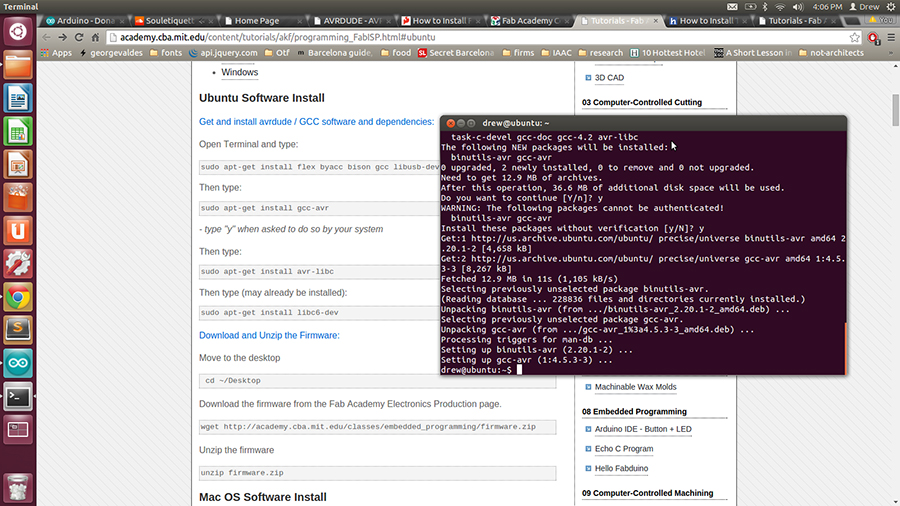Open Machinable Wax Molds sidebar link
This screenshot has height=506, width=900.
click(635, 387)
